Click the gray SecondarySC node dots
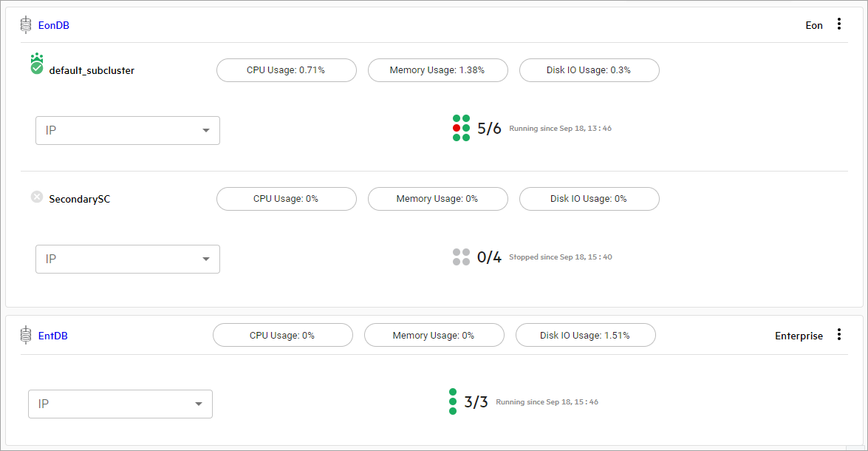The image size is (868, 451). pos(461,257)
